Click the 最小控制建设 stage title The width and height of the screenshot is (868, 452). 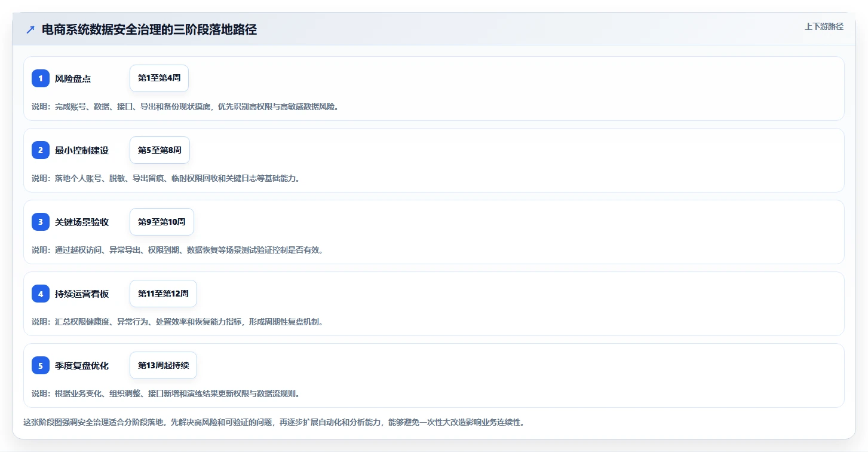click(x=82, y=150)
